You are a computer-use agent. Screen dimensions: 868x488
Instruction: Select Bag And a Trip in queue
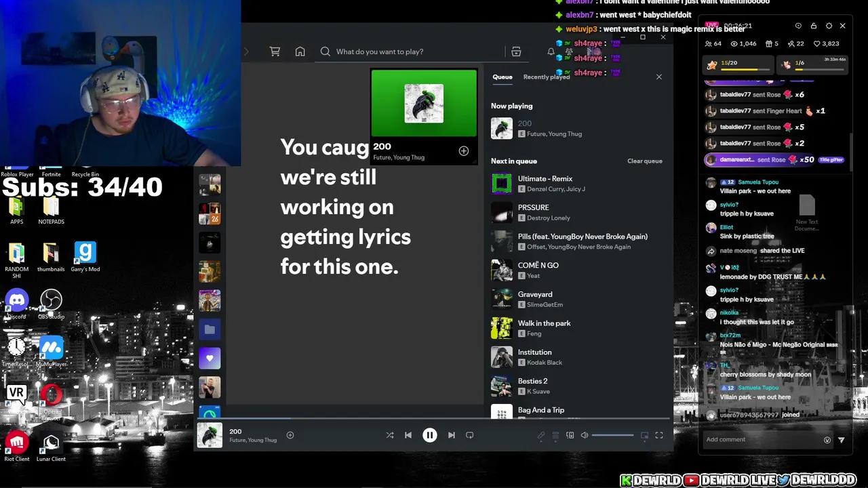tap(577, 411)
